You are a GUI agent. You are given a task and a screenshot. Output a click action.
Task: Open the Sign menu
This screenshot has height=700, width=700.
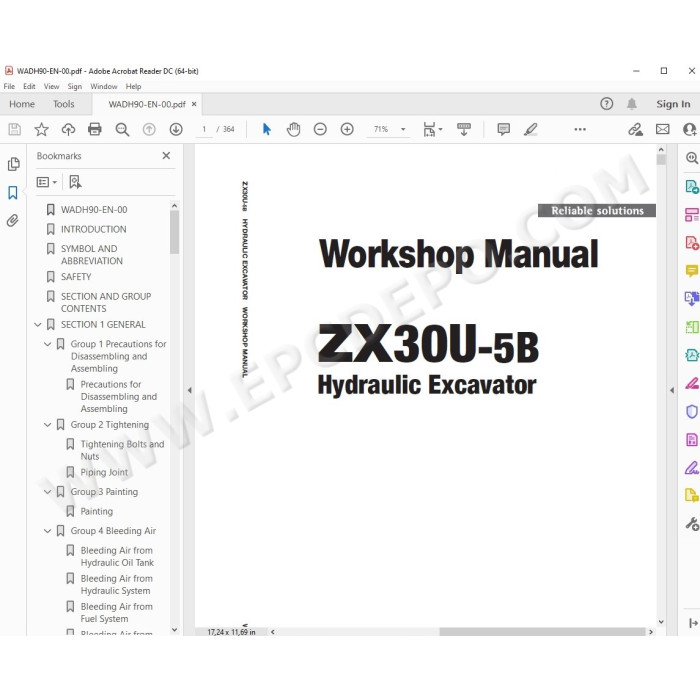75,87
